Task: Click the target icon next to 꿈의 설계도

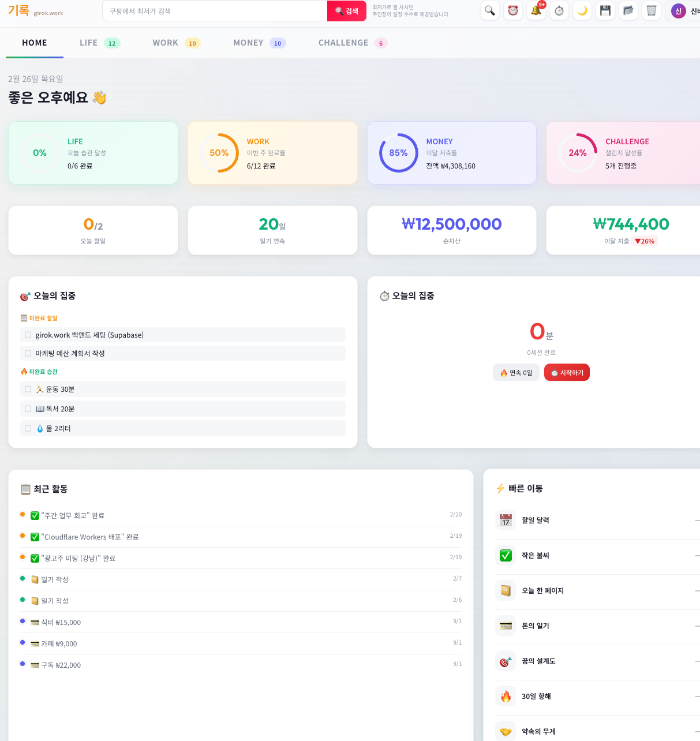Action: pos(506,661)
